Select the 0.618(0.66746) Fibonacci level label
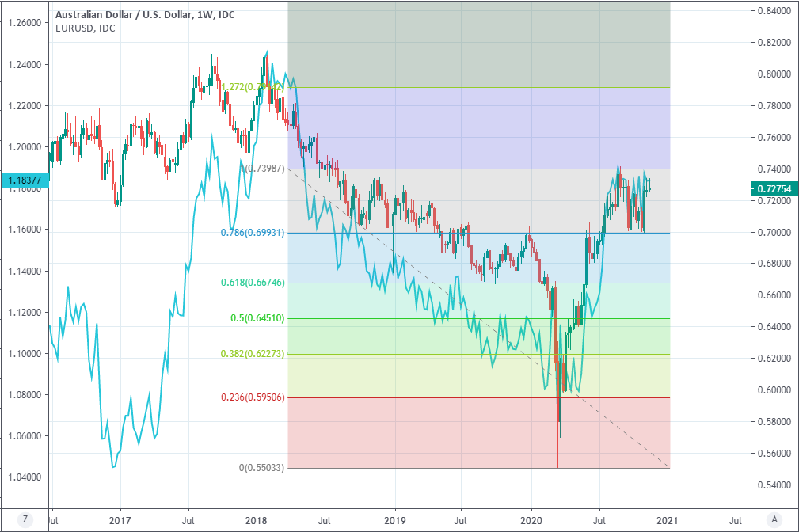Viewport: 799px width, 532px height. point(253,283)
